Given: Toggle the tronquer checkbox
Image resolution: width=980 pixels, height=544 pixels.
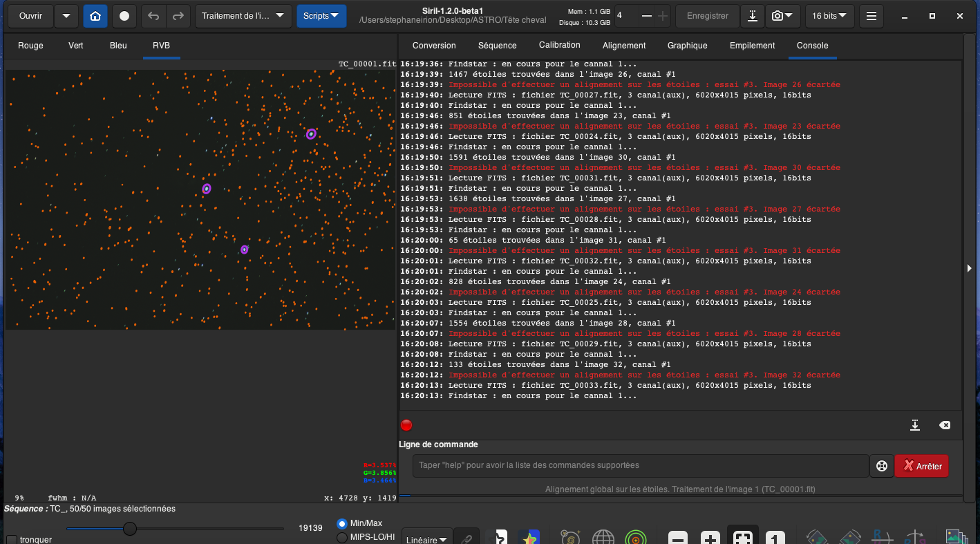Looking at the screenshot, I should (12, 539).
